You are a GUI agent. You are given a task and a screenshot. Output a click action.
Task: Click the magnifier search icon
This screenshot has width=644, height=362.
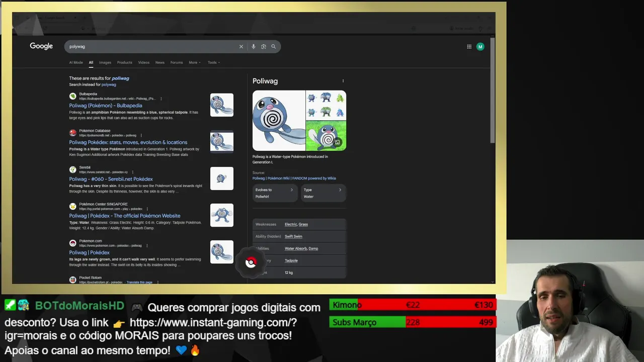(274, 47)
